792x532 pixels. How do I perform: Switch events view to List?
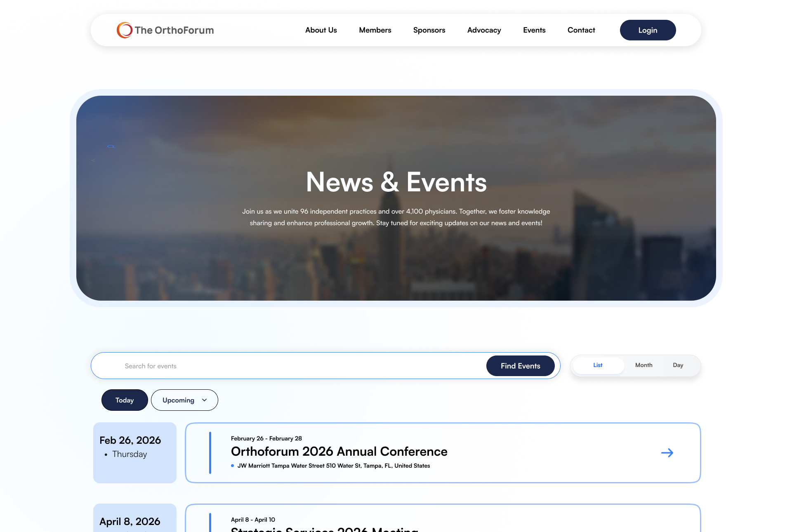click(x=598, y=365)
